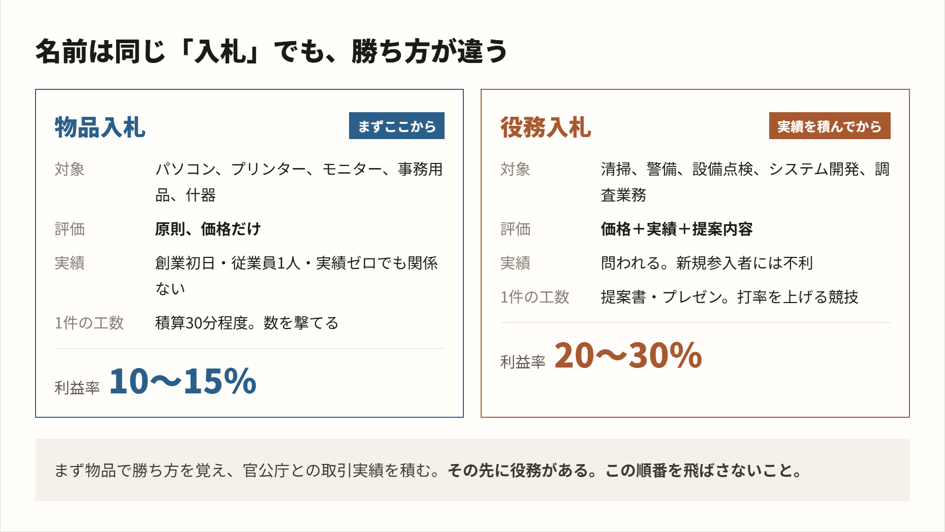The width and height of the screenshot is (945, 532).
Task: Click the 評価 label in 役務入札 card
Action: [515, 229]
